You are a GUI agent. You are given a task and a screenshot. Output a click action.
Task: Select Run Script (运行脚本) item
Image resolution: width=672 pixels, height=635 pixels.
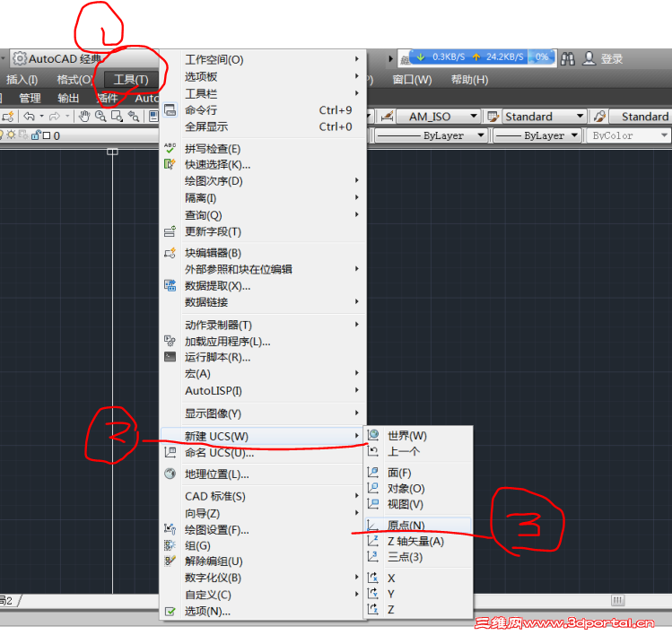click(x=263, y=357)
